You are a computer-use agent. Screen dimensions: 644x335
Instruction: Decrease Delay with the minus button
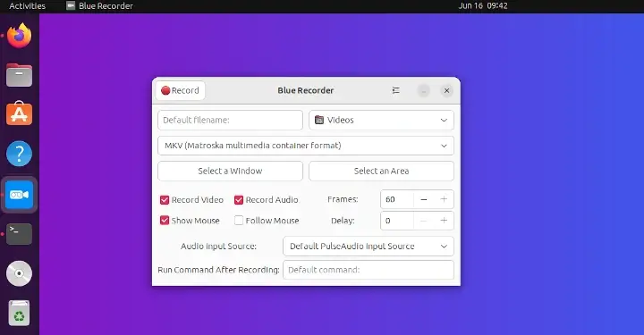tap(423, 221)
